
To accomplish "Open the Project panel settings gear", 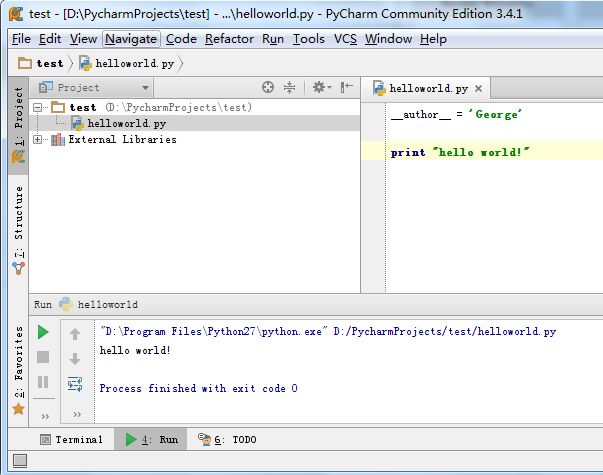I will tap(321, 87).
